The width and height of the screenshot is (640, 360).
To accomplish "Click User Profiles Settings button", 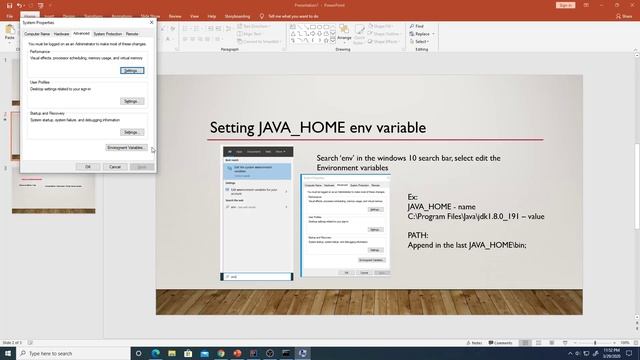I will click(x=132, y=101).
